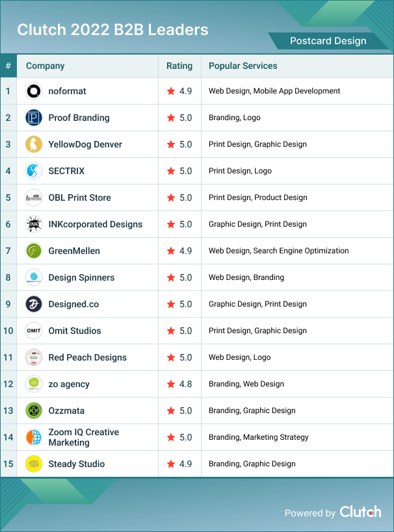Click the Omit Studios logo
This screenshot has width=394, height=532.
[34, 331]
